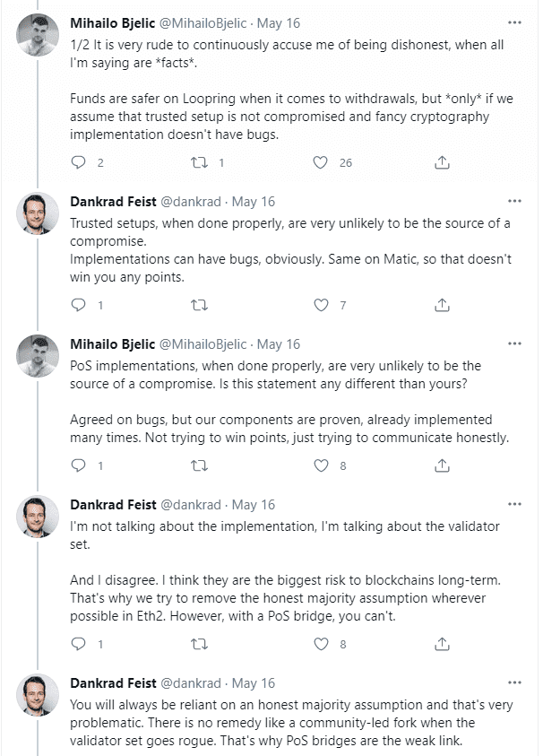Retweet the tweet with 1 retweet

(200, 162)
